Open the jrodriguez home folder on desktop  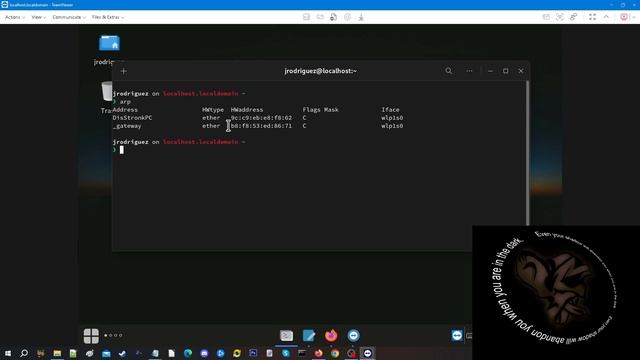coord(109,43)
